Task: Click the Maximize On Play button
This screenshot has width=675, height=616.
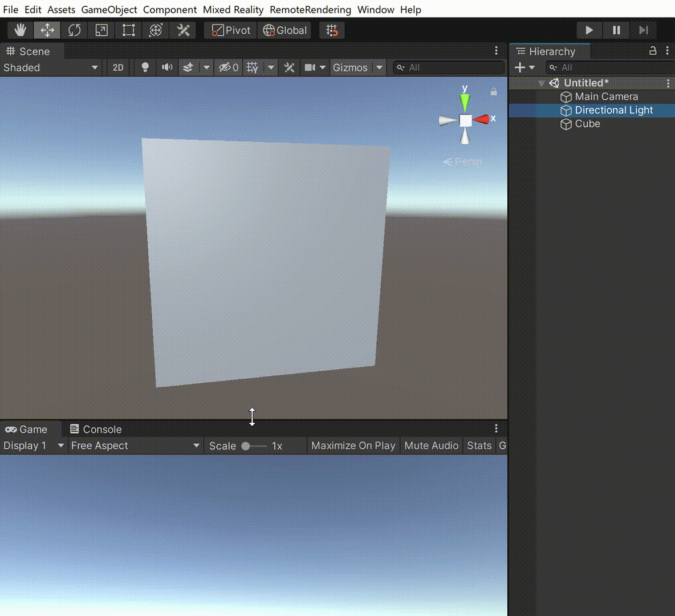Action: pos(353,445)
